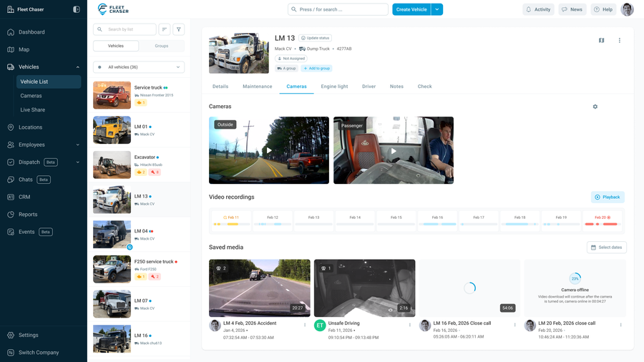Click the Fleet Chaser logo
Image resolution: width=644 pixels, height=362 pixels.
[x=113, y=9]
